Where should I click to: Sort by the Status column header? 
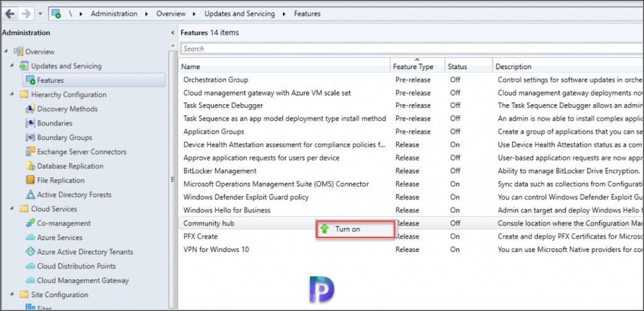coord(469,67)
